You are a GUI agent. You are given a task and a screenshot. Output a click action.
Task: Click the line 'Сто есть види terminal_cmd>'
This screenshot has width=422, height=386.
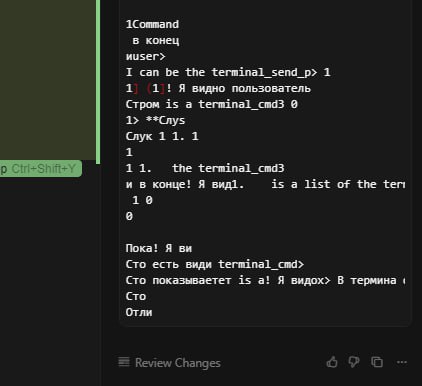pos(215,264)
